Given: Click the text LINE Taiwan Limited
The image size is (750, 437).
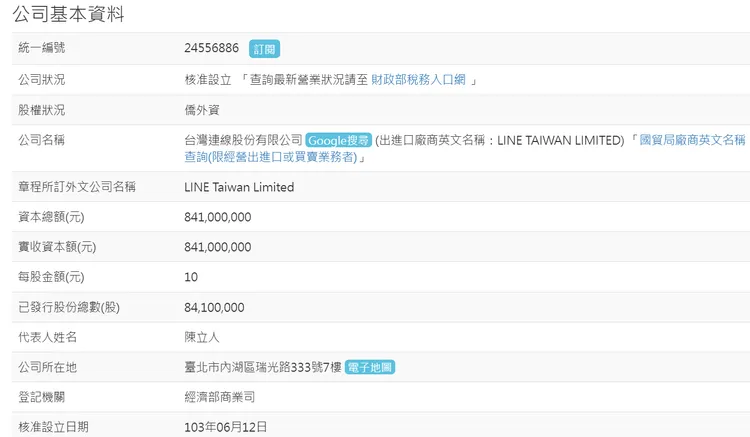Looking at the screenshot, I should coord(239,187).
